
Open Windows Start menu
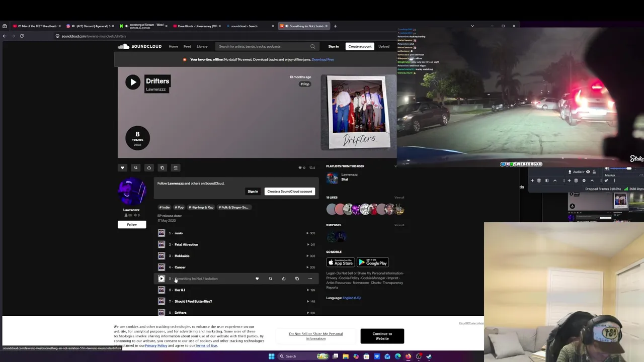coord(271,356)
